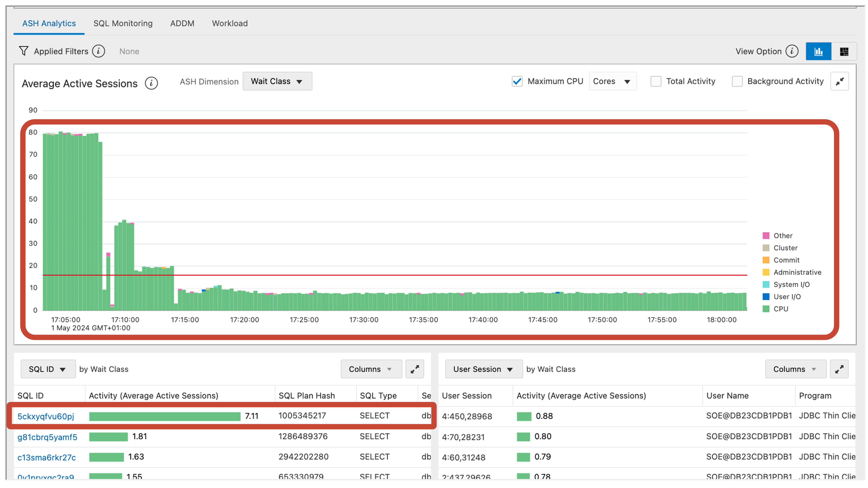868x488 pixels.
Task: Open the Applied Filters funnel icon
Action: coord(24,51)
